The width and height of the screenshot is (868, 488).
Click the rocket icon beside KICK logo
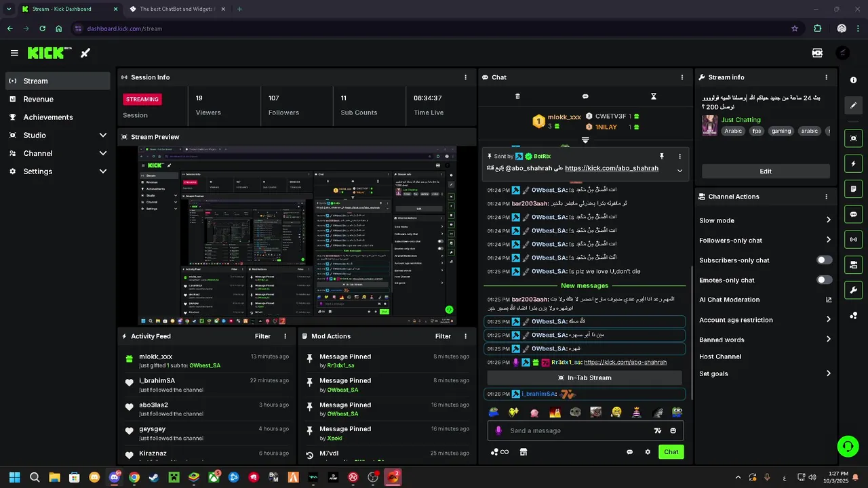(x=85, y=53)
